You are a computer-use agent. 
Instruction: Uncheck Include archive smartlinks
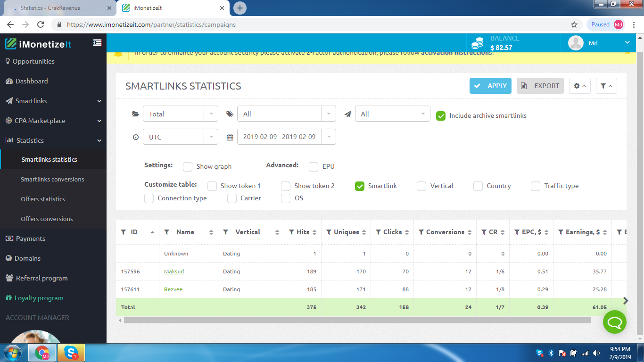pyautogui.click(x=441, y=115)
